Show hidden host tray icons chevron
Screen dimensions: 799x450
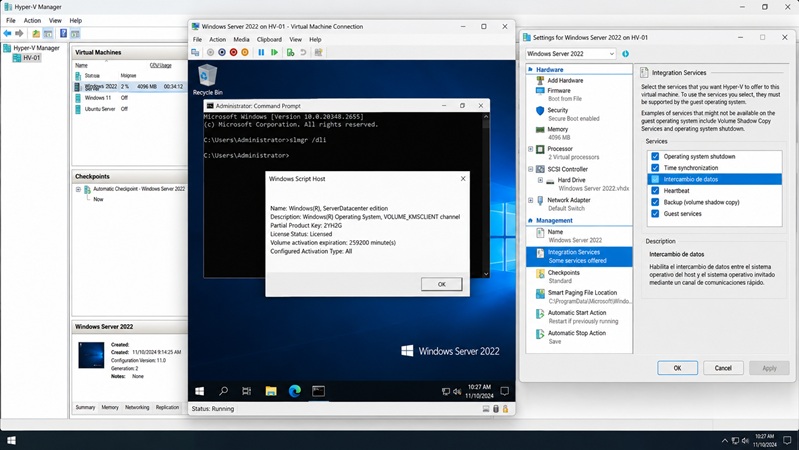pos(725,440)
